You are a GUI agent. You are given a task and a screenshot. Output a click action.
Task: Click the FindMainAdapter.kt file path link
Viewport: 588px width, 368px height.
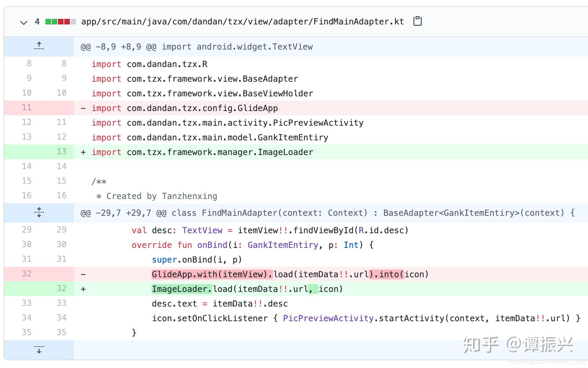(242, 22)
